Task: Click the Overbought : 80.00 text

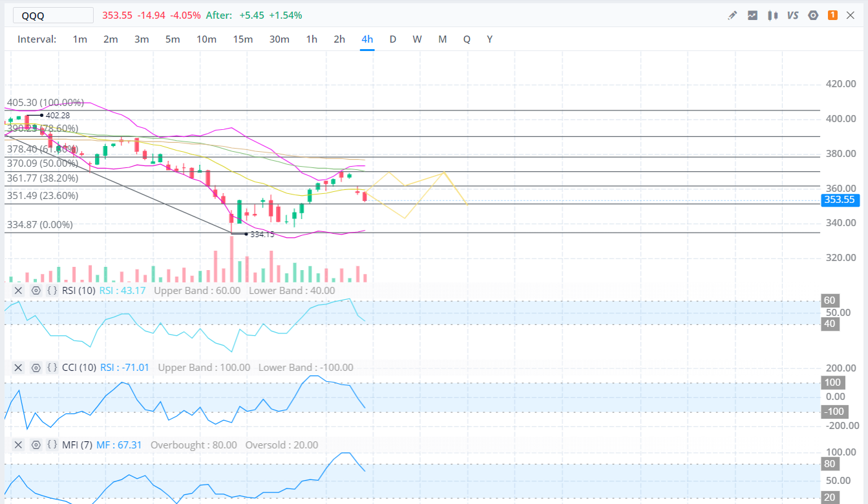Action: [x=194, y=445]
